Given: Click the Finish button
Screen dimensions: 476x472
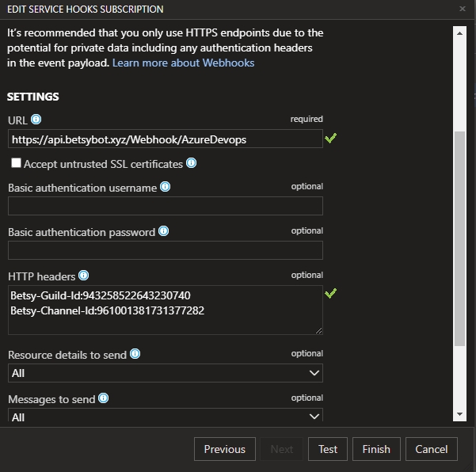Looking at the screenshot, I should coord(376,449).
